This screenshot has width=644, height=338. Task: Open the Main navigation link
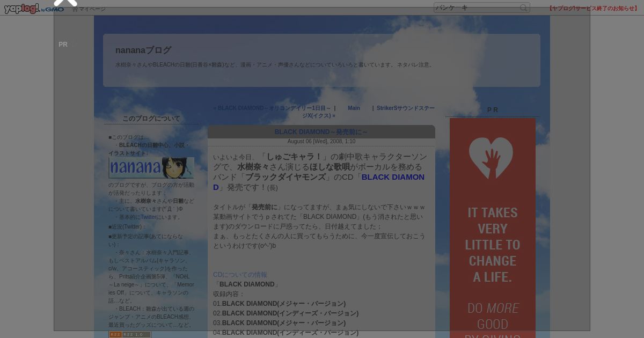354,108
